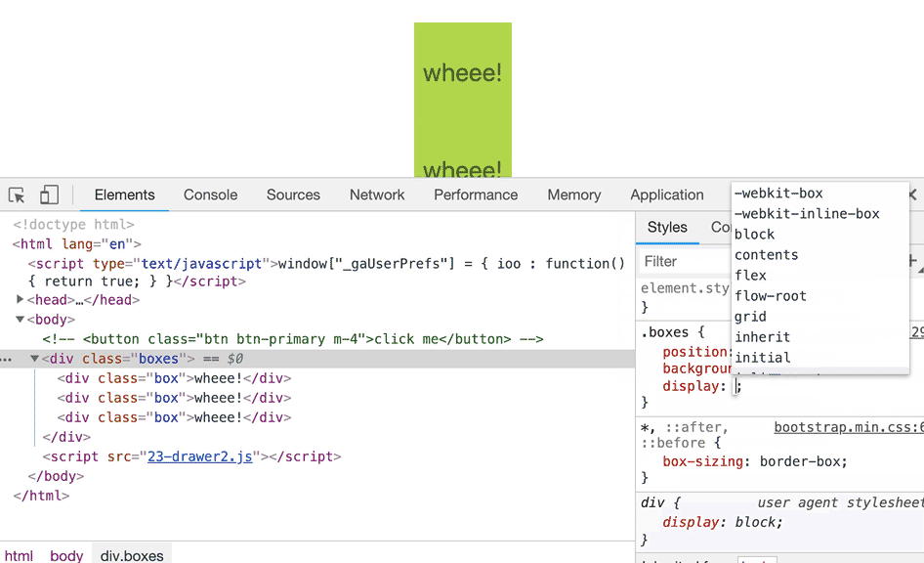This screenshot has height=563, width=924.
Task: Click the element.style rule header
Action: tap(685, 288)
